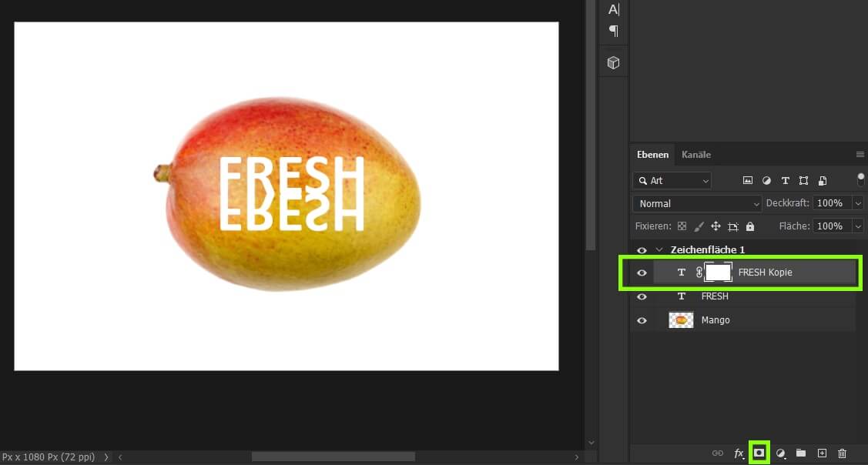Click the layer mask thumbnail on FRESH Kopie

click(x=718, y=272)
